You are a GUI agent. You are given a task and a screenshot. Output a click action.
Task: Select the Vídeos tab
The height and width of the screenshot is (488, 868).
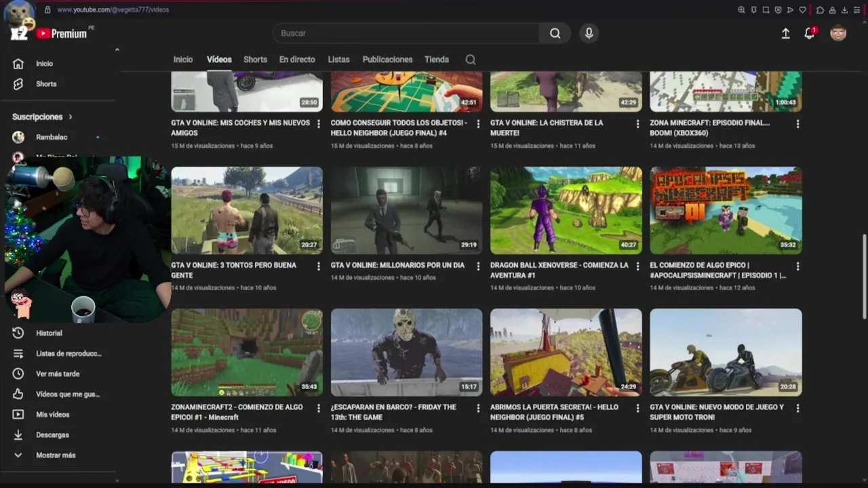219,60
